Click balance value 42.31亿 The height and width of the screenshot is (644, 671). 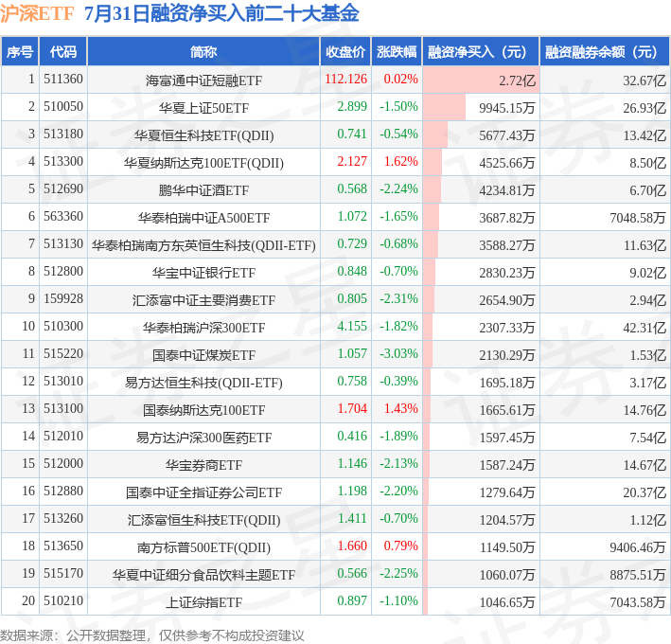click(x=645, y=327)
